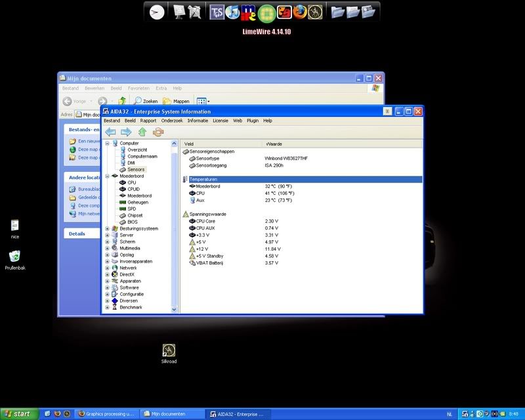Select Sensors in the AIDA32 tree
Screen dimensions: 525x420
coord(136,169)
